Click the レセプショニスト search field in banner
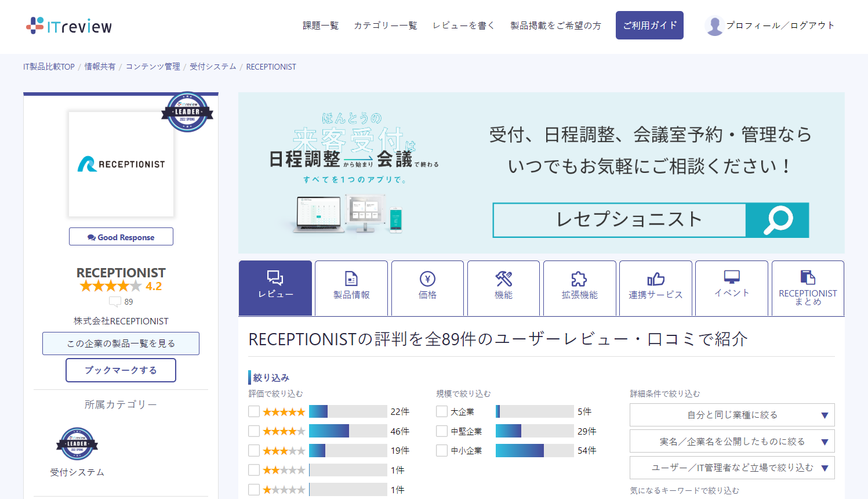 click(619, 220)
